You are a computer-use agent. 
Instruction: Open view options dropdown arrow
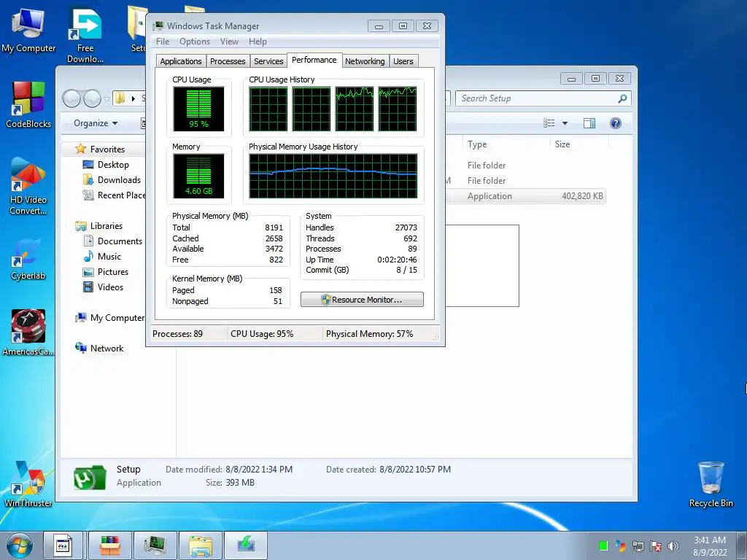point(565,123)
